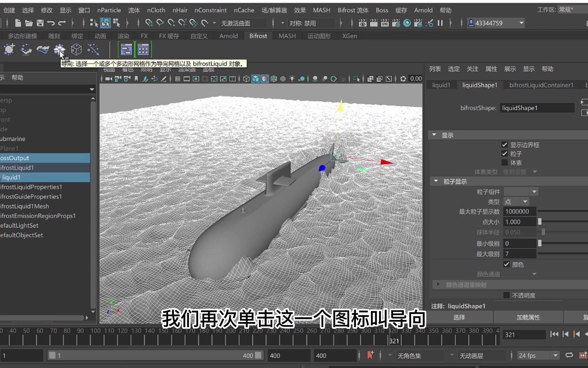588x368 pixels.
Task: Click the IPR render icon in the status line
Action: pyautogui.click(x=385, y=23)
